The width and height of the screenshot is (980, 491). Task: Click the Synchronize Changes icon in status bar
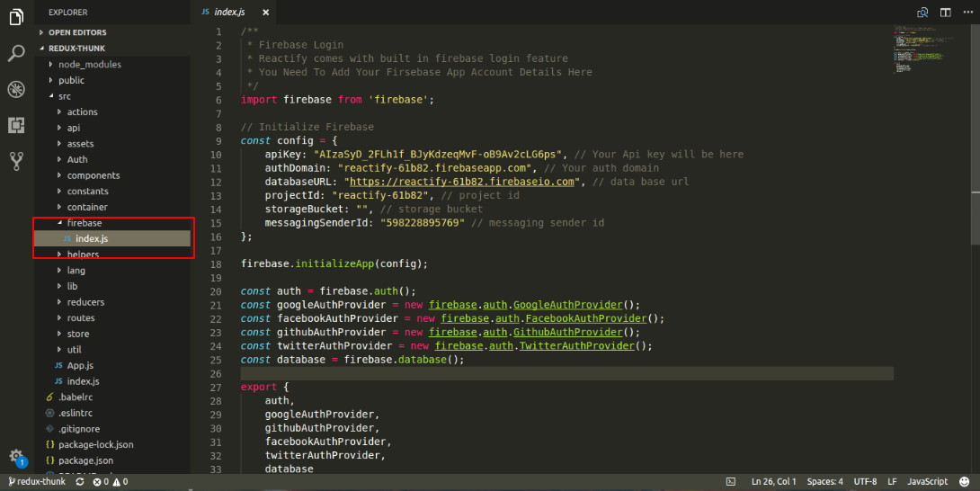click(x=80, y=482)
